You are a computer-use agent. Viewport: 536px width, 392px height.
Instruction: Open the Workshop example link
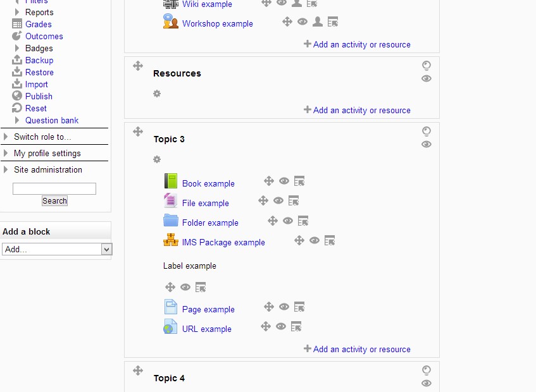coord(218,23)
